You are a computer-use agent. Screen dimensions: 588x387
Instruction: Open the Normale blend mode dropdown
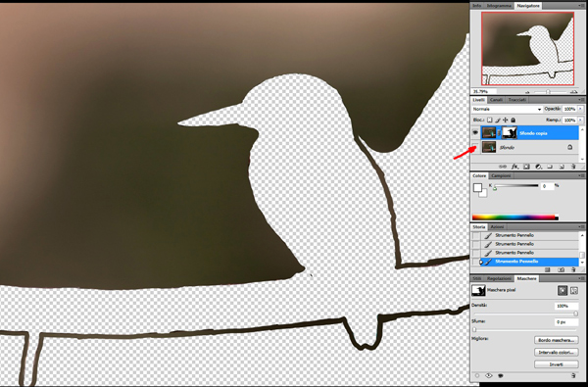507,109
